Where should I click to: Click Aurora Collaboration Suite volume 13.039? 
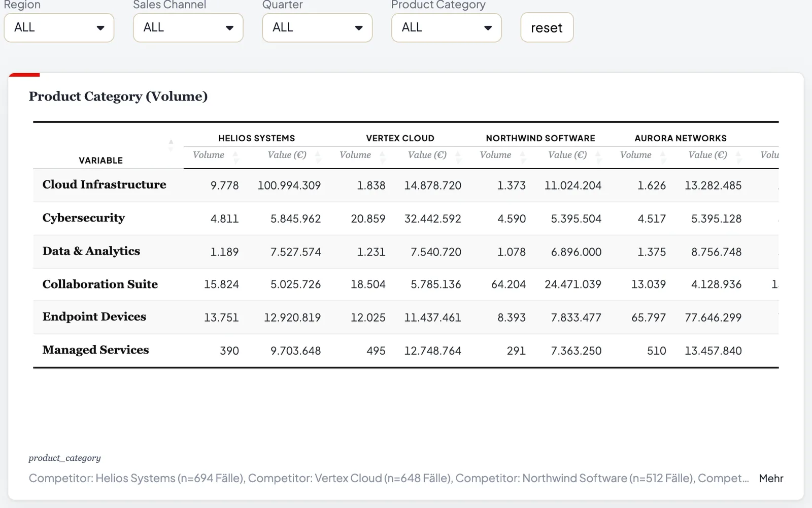tap(649, 284)
